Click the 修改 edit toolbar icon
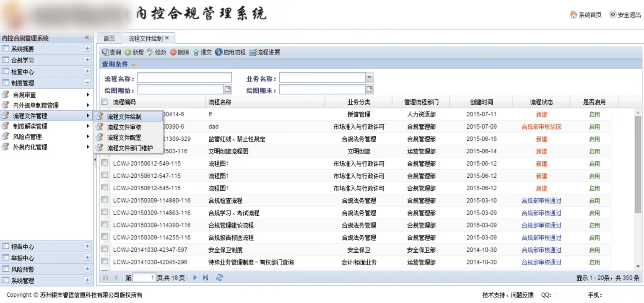The width and height of the screenshot is (644, 303). [151, 52]
